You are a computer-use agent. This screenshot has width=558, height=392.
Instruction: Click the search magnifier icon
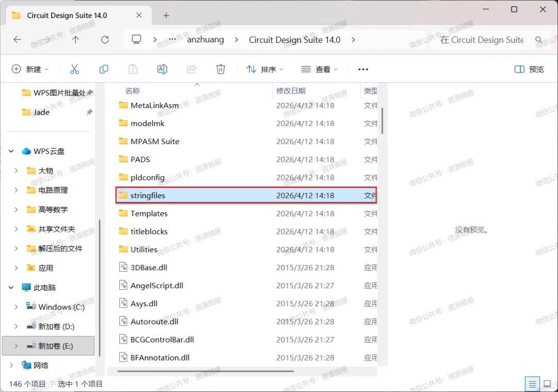click(x=539, y=39)
